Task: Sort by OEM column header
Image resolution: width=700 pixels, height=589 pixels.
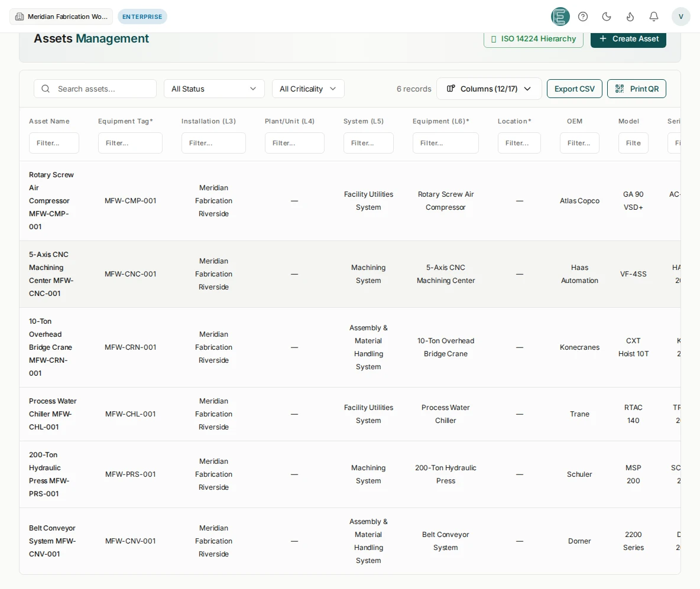Action: (575, 121)
